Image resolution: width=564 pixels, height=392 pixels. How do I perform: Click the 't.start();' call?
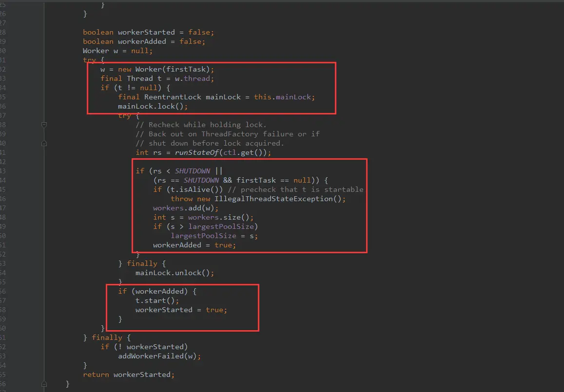point(157,301)
